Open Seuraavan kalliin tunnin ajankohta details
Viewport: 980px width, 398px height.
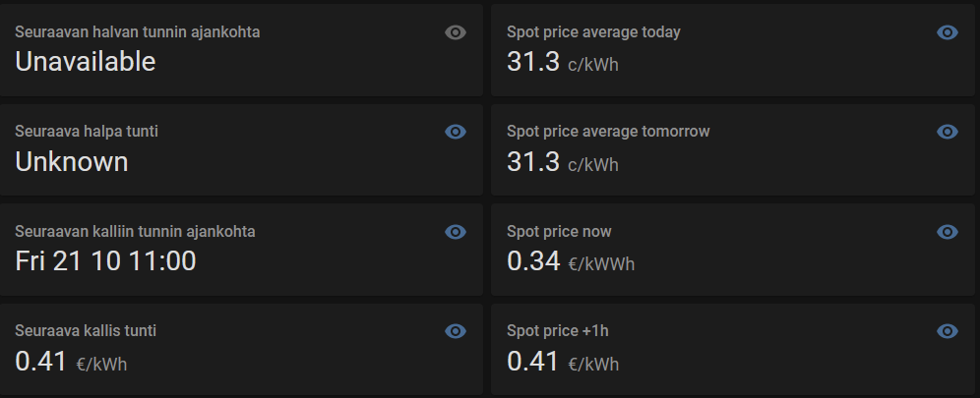(x=135, y=232)
